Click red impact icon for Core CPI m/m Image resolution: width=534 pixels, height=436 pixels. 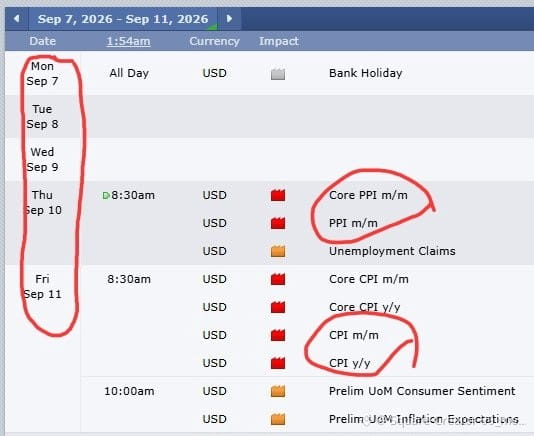pyautogui.click(x=278, y=279)
